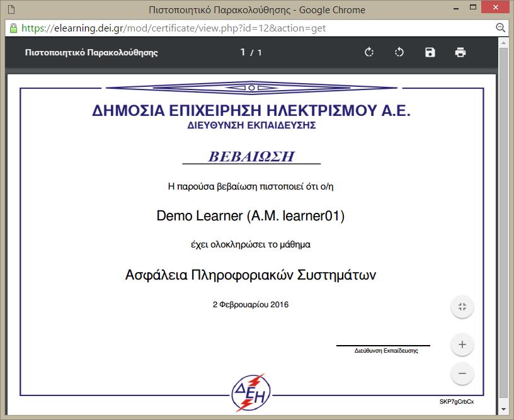Rotate the PDF clockwise

pos(369,52)
